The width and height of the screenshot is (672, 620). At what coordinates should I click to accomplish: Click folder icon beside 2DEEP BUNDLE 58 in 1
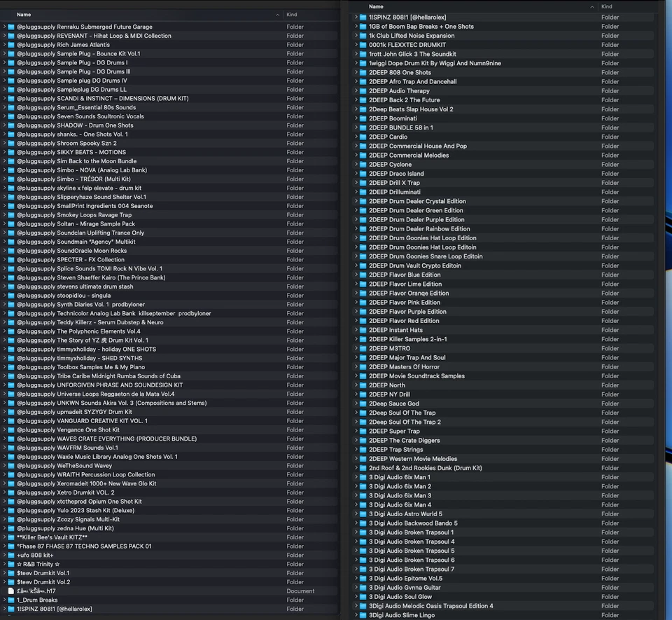click(x=363, y=128)
